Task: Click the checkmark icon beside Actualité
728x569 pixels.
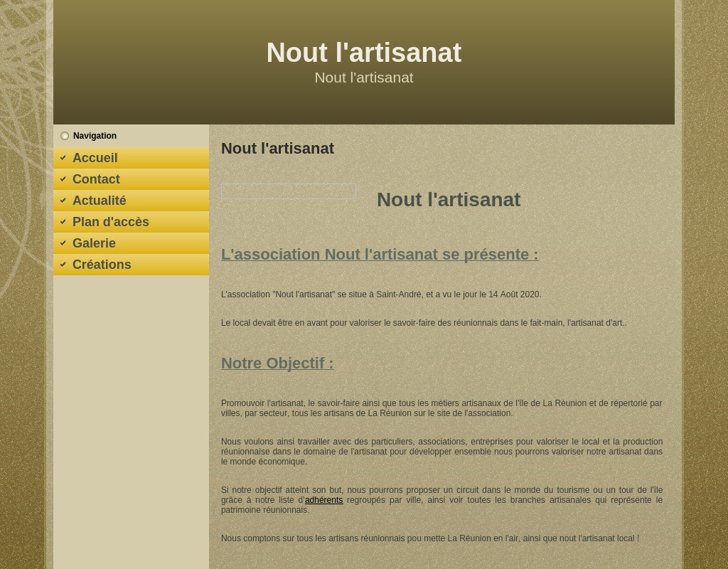Action: (x=63, y=201)
